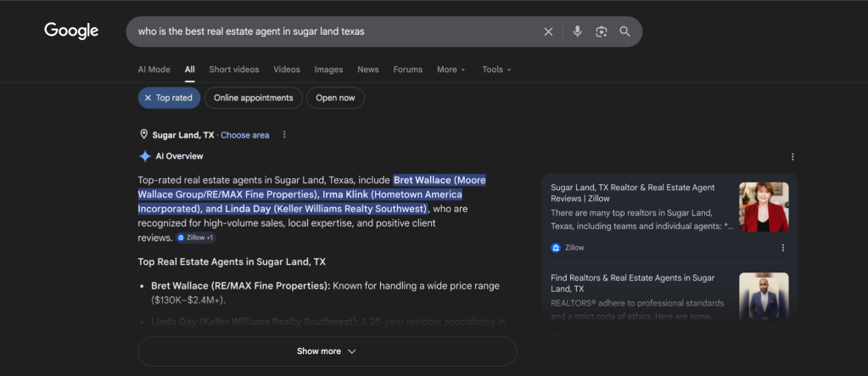Click the Choose area link
This screenshot has width=868, height=376.
[x=244, y=135]
